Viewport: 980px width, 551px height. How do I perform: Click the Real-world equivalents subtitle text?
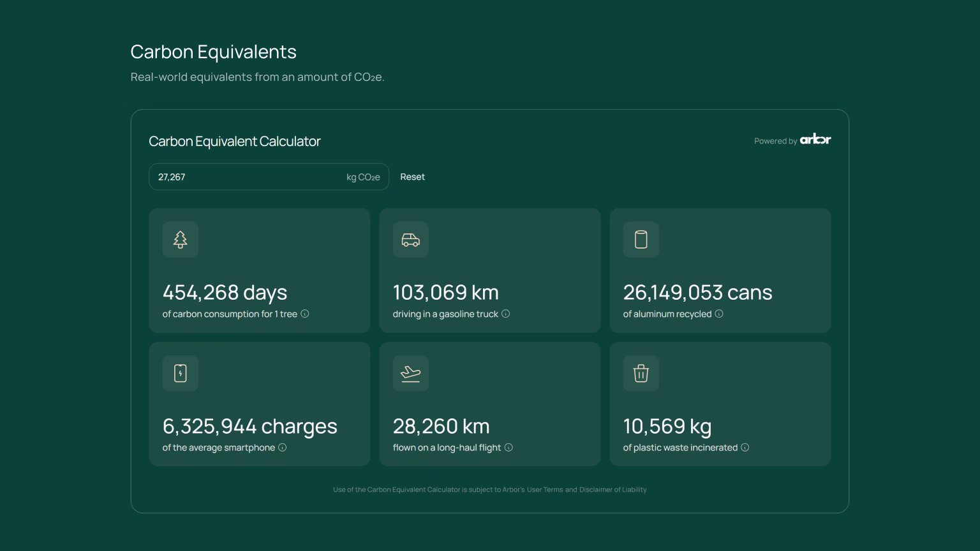point(257,77)
